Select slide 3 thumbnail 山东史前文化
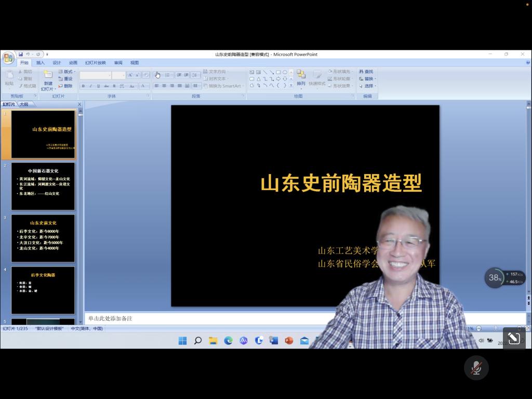The image size is (532, 399). point(43,238)
